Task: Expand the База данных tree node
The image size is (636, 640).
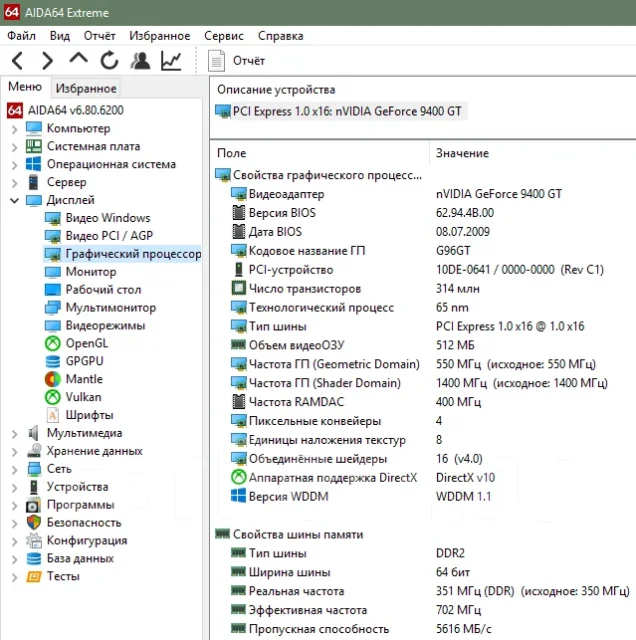Action: (x=15, y=559)
